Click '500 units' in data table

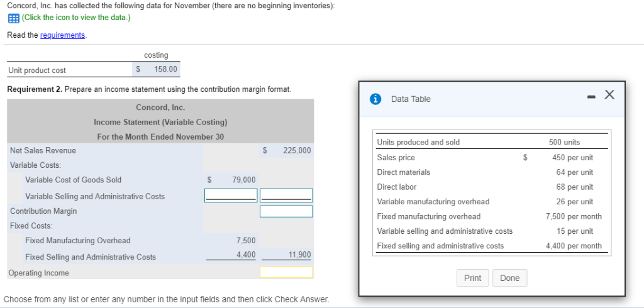click(564, 142)
